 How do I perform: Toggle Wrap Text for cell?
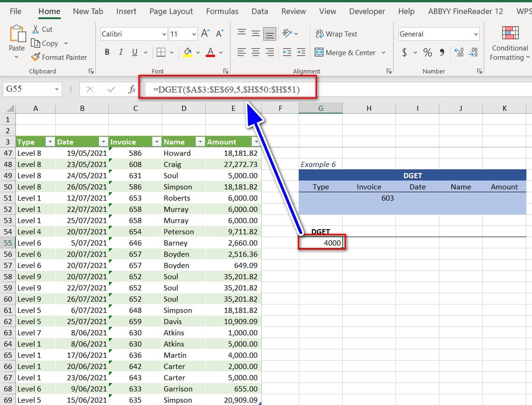(x=336, y=34)
